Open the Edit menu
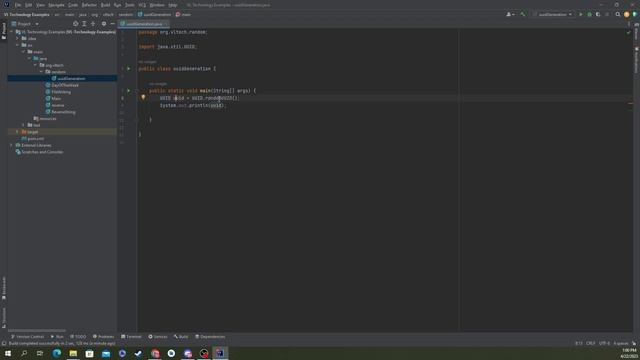Viewport: 640px width, 360px height. coord(29,5)
